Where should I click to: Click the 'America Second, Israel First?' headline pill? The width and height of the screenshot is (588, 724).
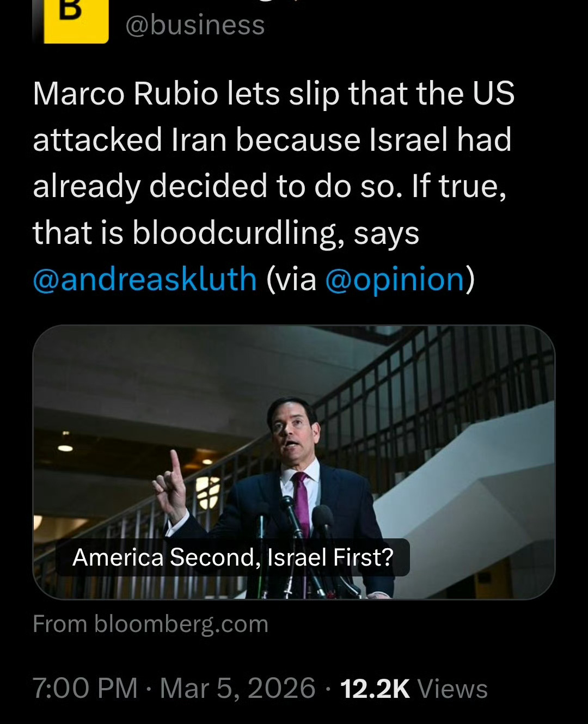[x=234, y=557]
